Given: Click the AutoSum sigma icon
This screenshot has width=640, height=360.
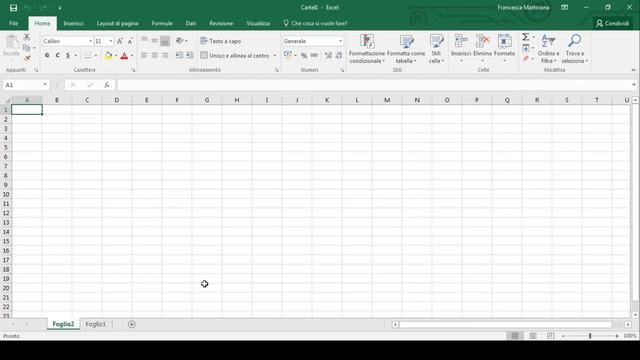Looking at the screenshot, I should 526,37.
